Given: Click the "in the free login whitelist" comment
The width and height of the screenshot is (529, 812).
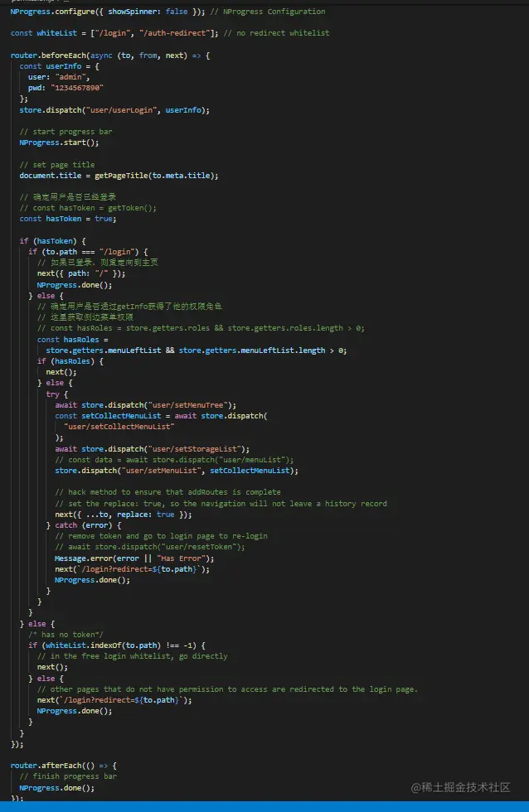Looking at the screenshot, I should point(132,656).
